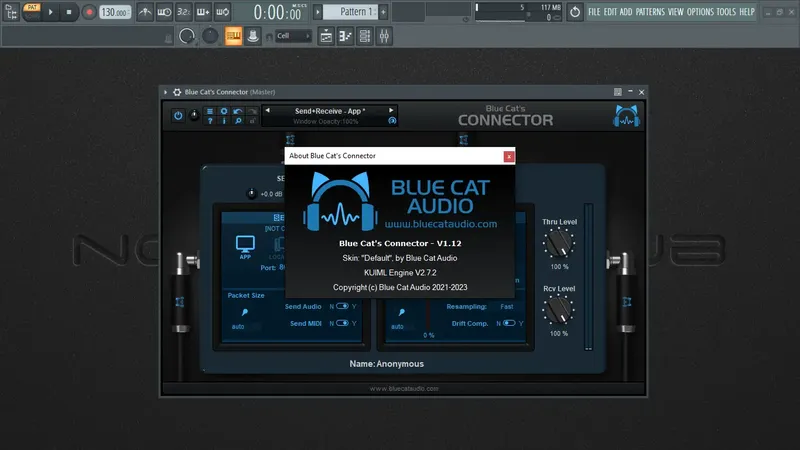Select next preset with right arrow
This screenshot has height=450, width=800.
(x=391, y=110)
